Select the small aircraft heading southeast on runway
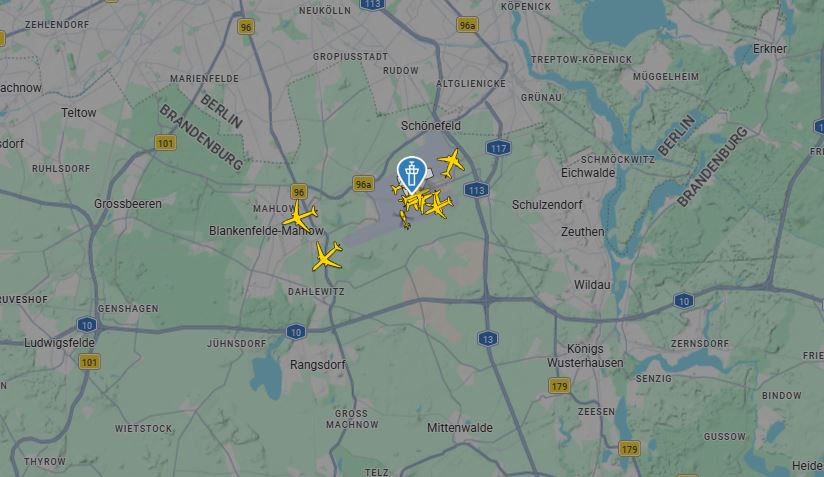Viewport: 824px width, 477px height. pyautogui.click(x=405, y=220)
